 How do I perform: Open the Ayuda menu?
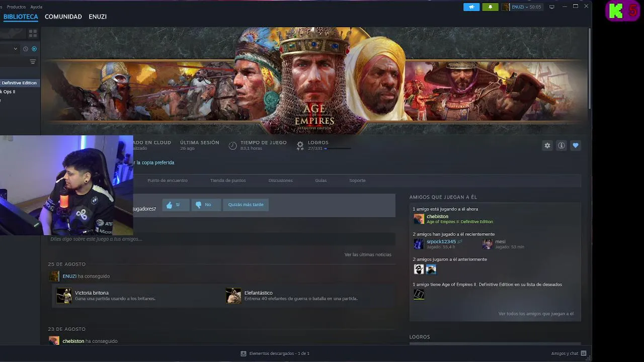pos(36,7)
